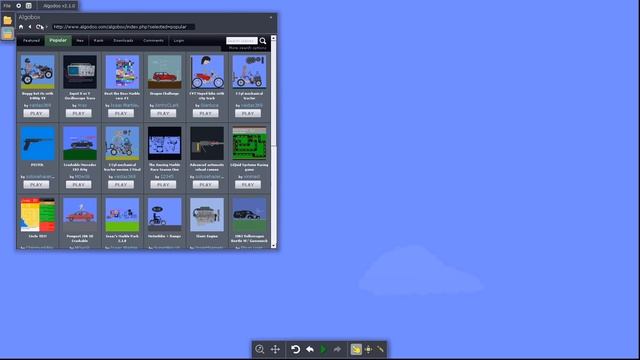This screenshot has height=360, width=640.
Task: Play the motorcycle rider scene
Action: 36,113
